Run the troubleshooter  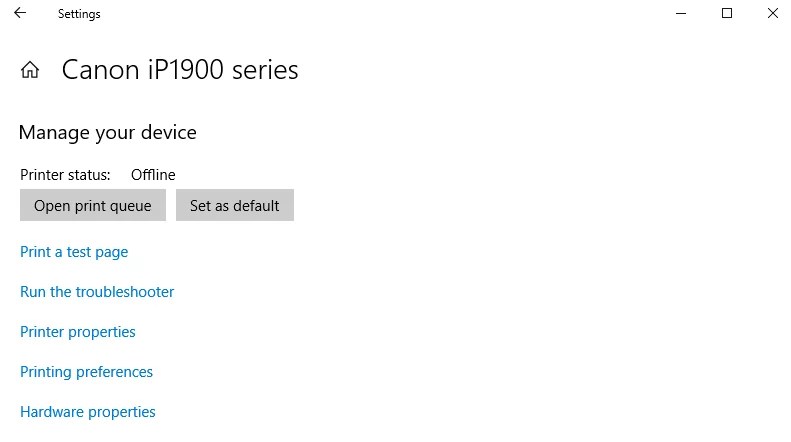(97, 292)
